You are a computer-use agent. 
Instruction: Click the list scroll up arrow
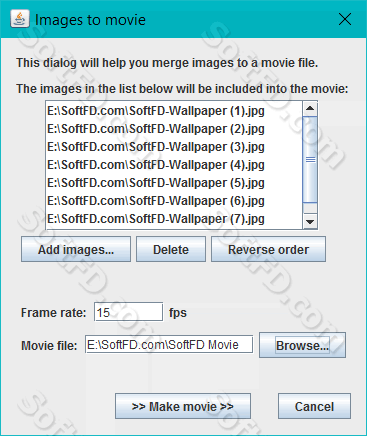(x=310, y=108)
